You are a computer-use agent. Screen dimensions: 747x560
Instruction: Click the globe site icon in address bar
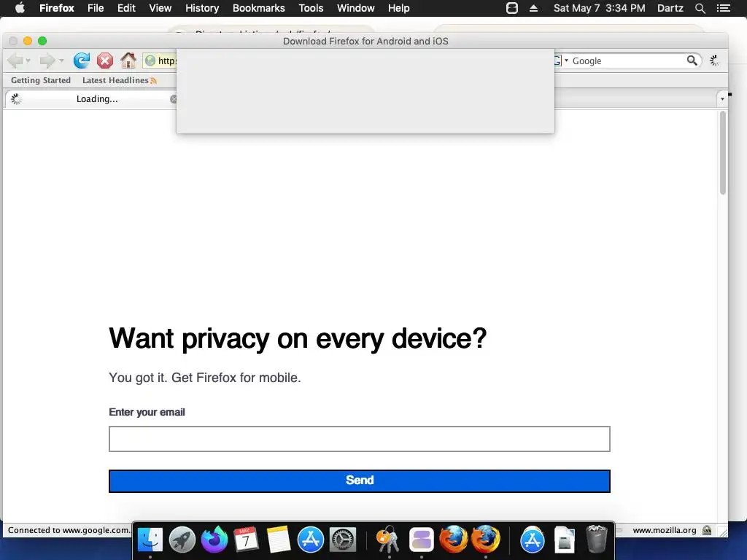click(150, 61)
